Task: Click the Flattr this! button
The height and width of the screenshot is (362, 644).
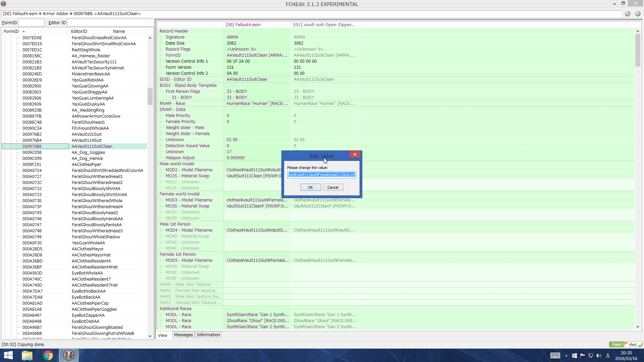Action: (x=625, y=344)
